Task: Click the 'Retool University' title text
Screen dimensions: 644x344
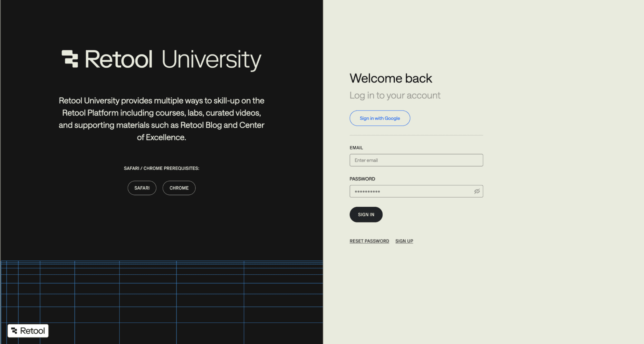Action: [173, 60]
